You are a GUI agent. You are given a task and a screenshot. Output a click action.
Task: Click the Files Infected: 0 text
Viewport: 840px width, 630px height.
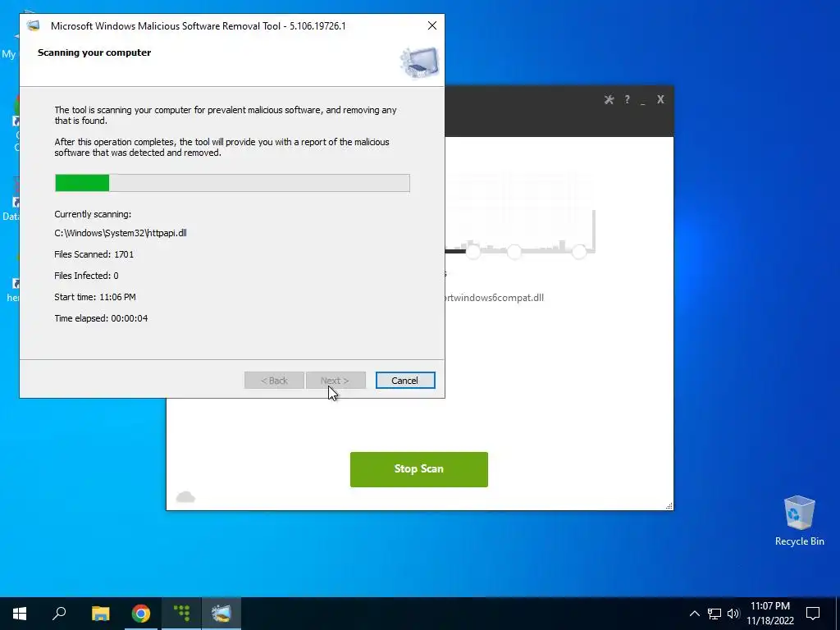(86, 276)
